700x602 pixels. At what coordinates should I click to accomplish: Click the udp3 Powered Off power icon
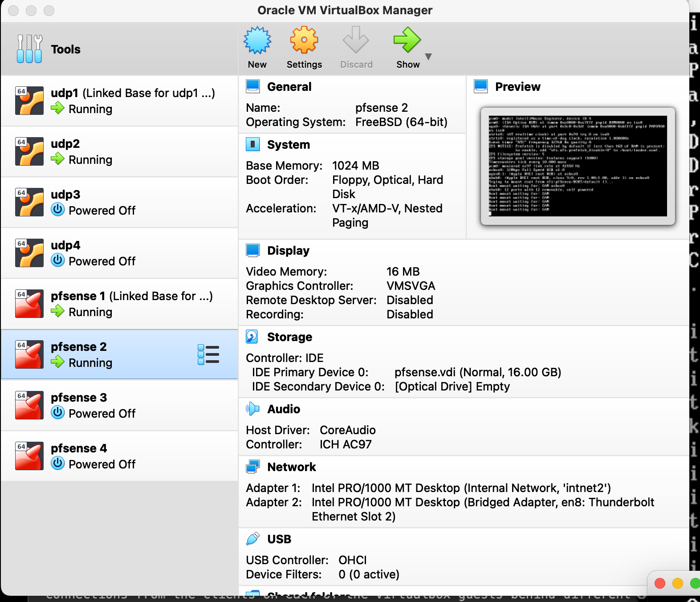pyautogui.click(x=58, y=209)
